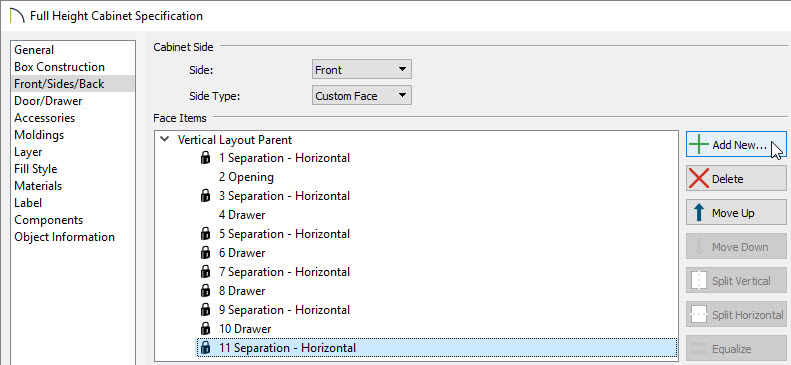Viewport: 791px width, 365px height.
Task: Click the Equalize icon
Action: pyautogui.click(x=699, y=349)
